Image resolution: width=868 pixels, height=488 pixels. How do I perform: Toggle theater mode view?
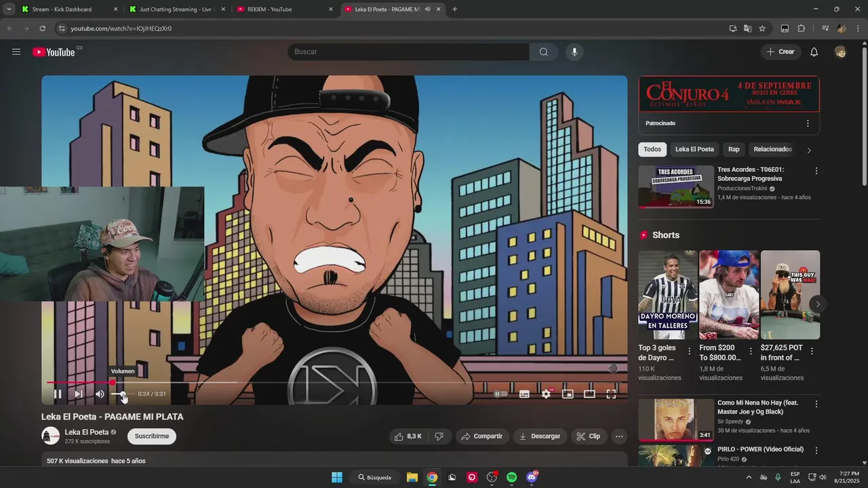(x=589, y=394)
